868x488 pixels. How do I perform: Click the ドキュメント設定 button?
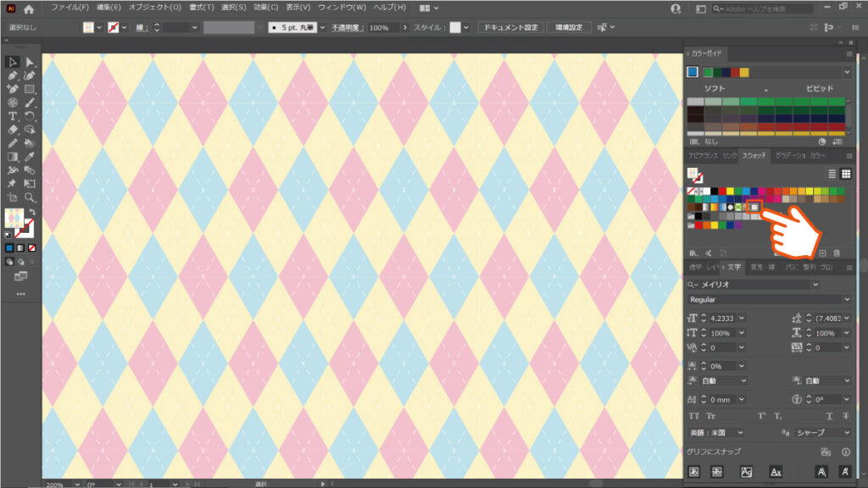point(511,27)
